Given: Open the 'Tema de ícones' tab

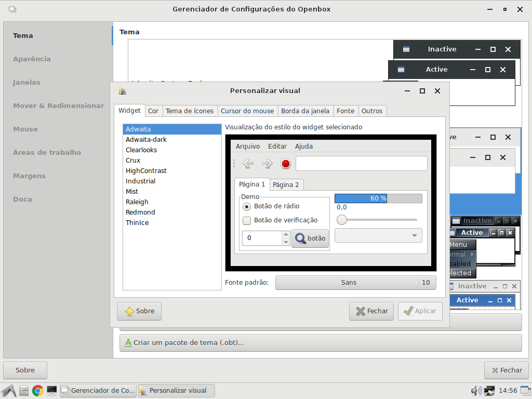Looking at the screenshot, I should pyautogui.click(x=190, y=111).
